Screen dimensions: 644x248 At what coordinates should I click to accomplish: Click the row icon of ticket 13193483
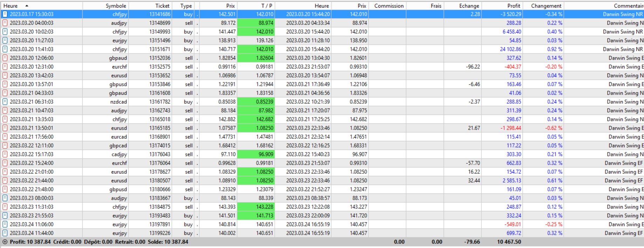[x=5, y=215]
